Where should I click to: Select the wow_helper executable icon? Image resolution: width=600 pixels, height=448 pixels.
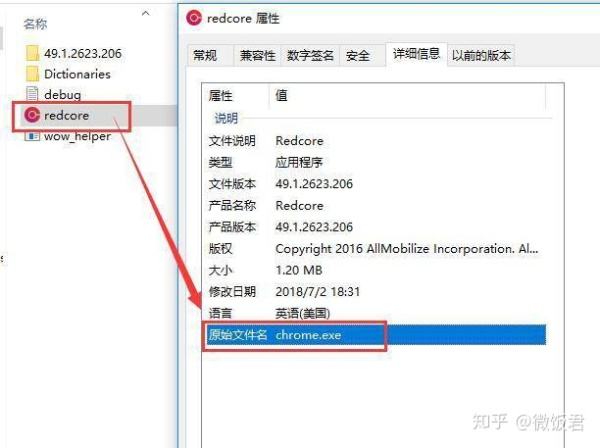click(x=32, y=136)
